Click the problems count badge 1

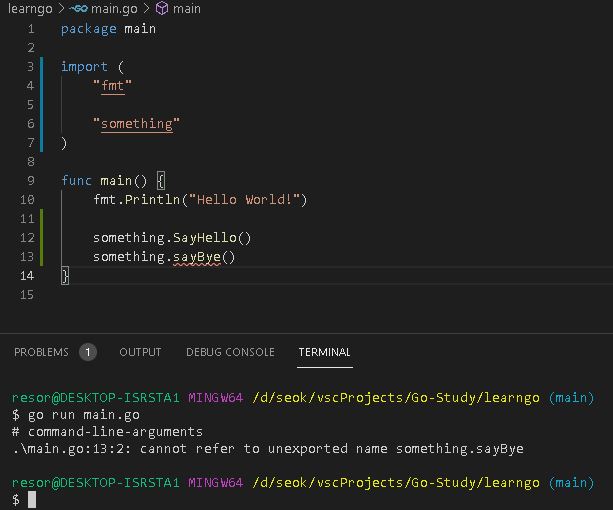pos(88,352)
